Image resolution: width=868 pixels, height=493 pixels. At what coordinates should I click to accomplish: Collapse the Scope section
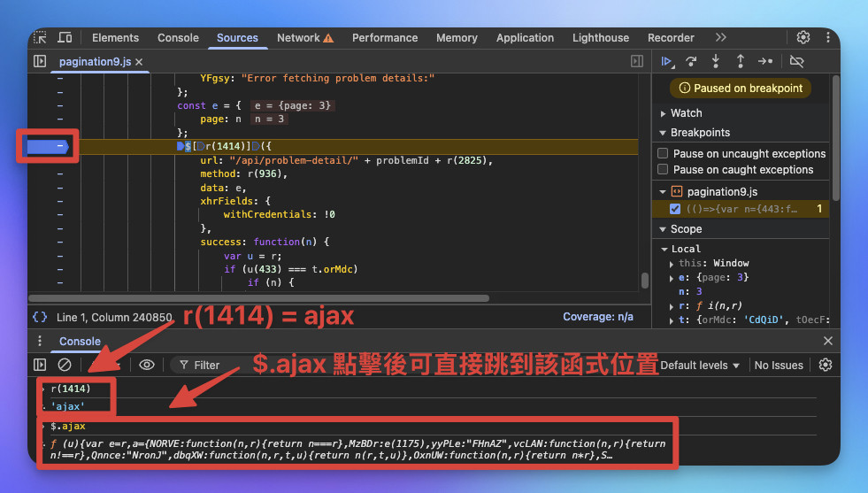(663, 229)
